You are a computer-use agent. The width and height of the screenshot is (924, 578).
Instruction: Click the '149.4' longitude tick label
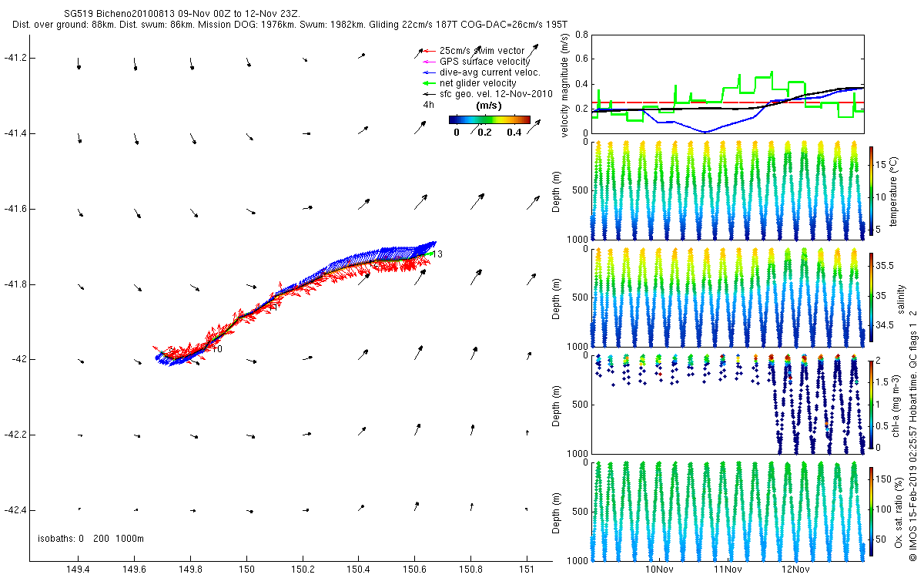pyautogui.click(x=79, y=570)
